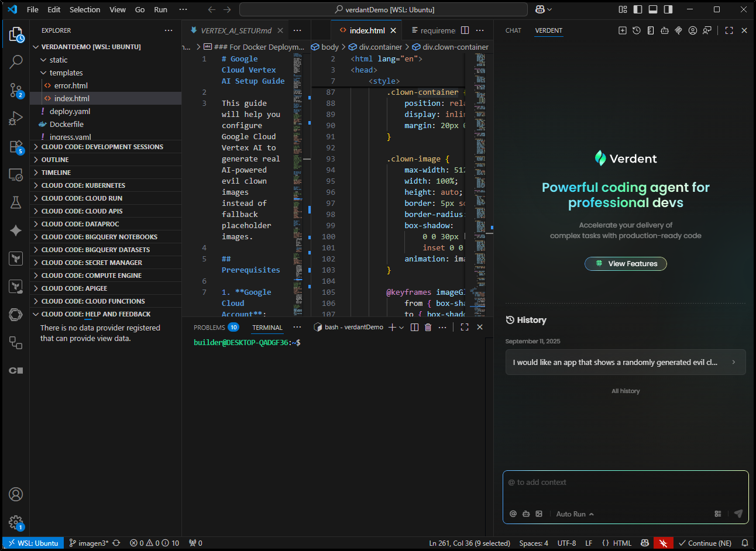Open the Testing flask icon
This screenshot has width=756, height=551.
pyautogui.click(x=16, y=202)
